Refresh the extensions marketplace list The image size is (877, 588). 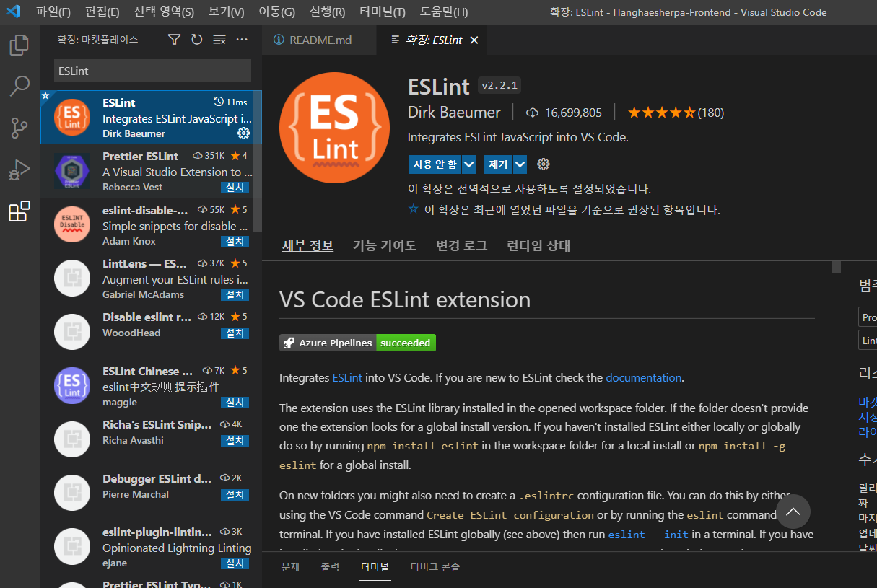(196, 40)
